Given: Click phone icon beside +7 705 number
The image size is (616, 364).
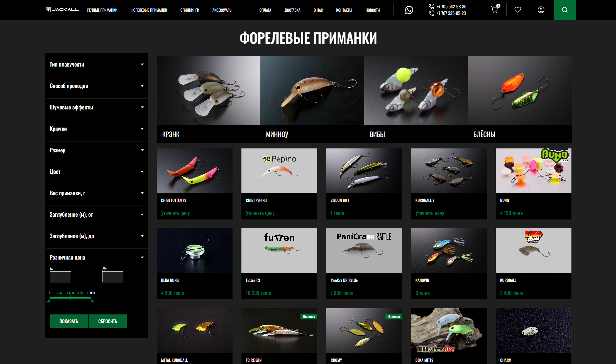Looking at the screenshot, I should [431, 6].
